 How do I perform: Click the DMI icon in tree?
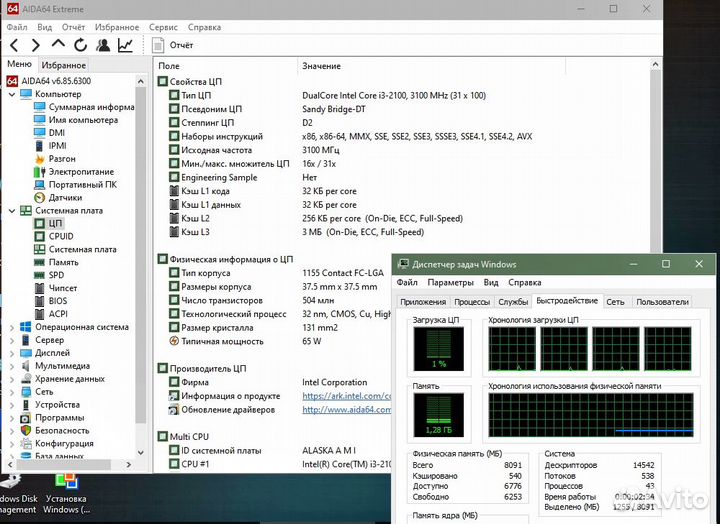[x=39, y=133]
